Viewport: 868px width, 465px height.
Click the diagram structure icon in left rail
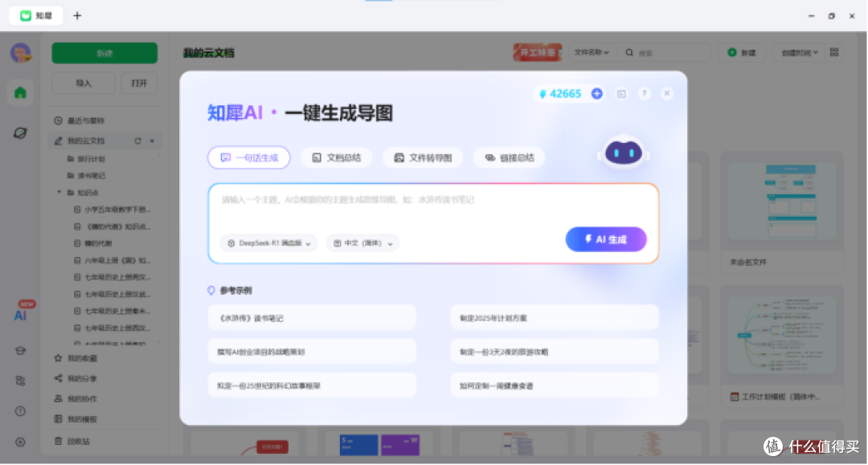tap(20, 381)
